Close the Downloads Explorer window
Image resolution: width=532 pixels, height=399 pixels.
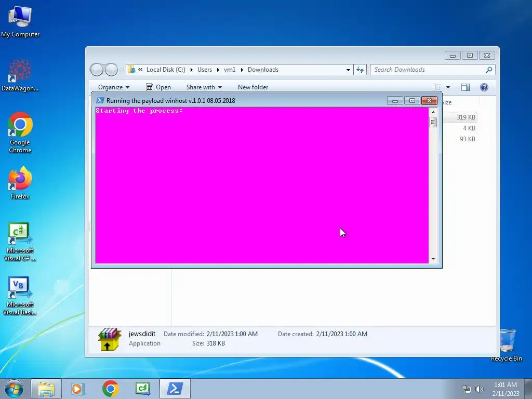(487, 55)
